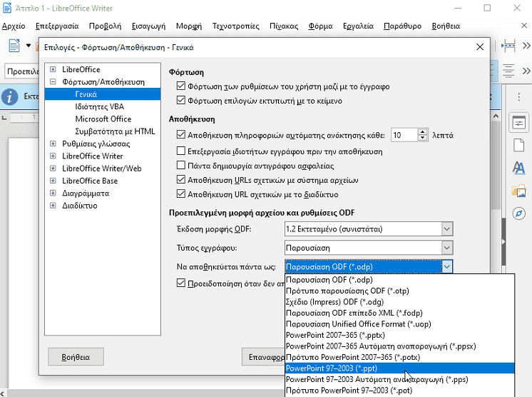
Task: Click the page break icon in the toolbar
Action: (x=508, y=46)
